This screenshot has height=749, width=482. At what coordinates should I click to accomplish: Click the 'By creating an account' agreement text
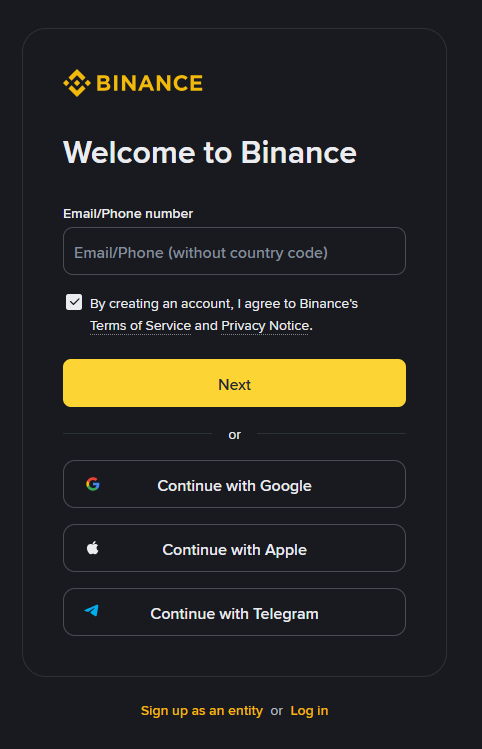[224, 304]
